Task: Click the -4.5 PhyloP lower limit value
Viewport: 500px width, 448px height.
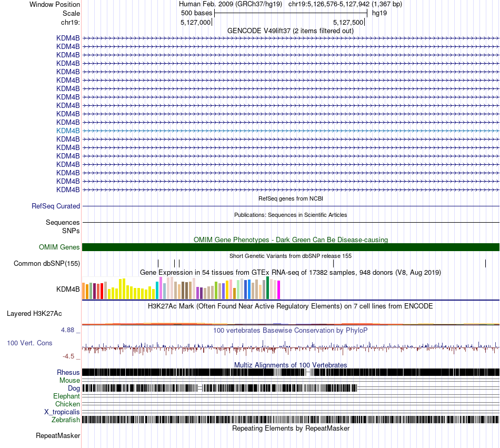Action: 68,356
